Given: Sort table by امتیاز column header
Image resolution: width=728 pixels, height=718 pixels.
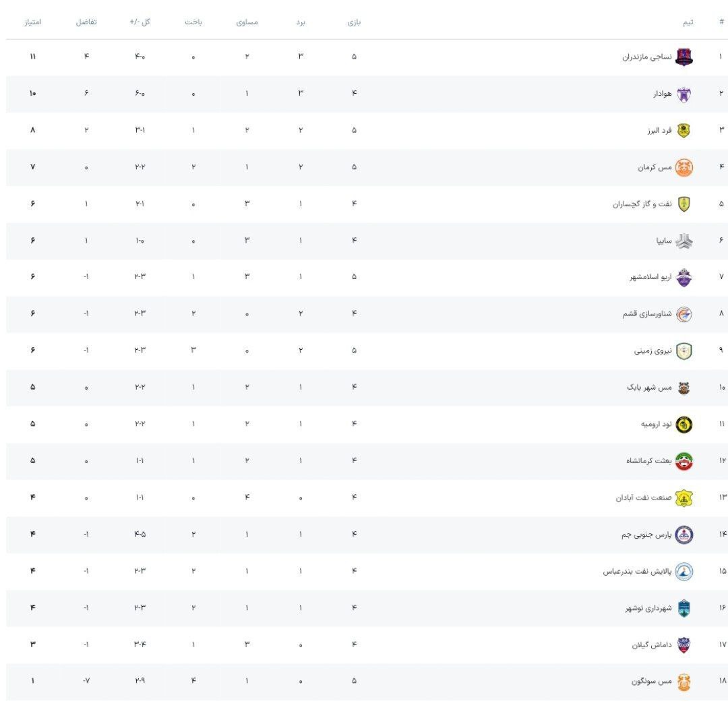Looking at the screenshot, I should pos(33,22).
